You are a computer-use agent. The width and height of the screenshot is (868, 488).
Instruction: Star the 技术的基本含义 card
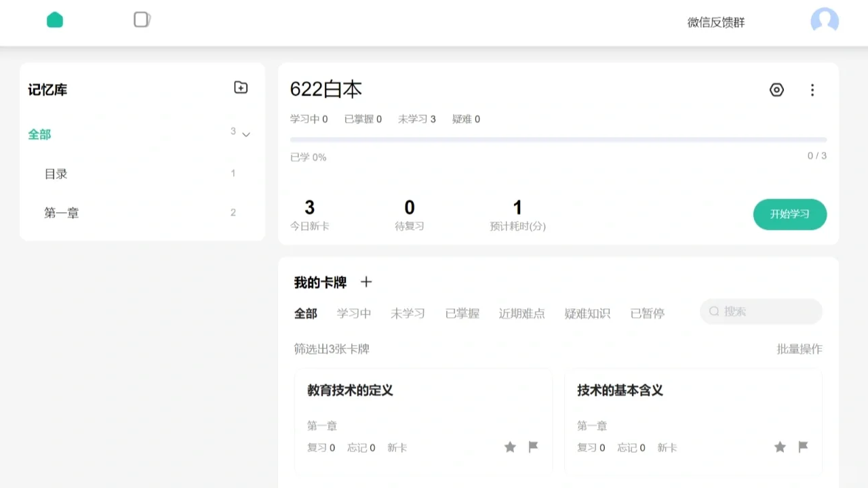click(780, 447)
